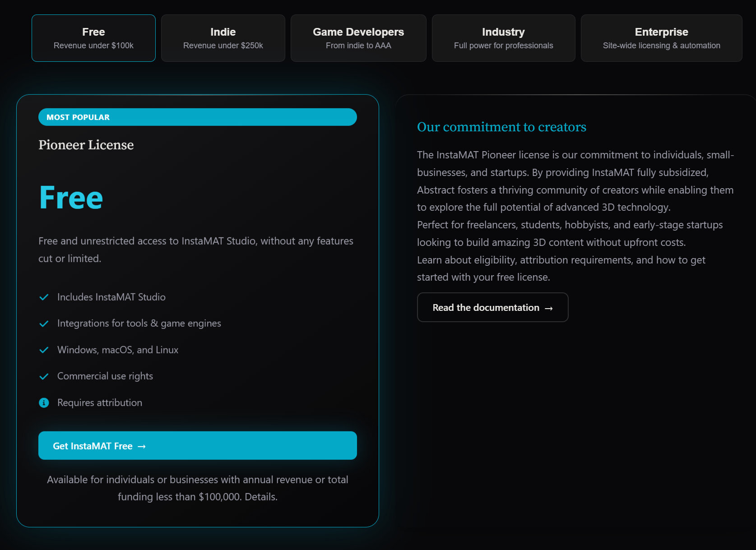This screenshot has height=550, width=756.
Task: Click Windows, macOS, and Linux text
Action: pyautogui.click(x=118, y=350)
